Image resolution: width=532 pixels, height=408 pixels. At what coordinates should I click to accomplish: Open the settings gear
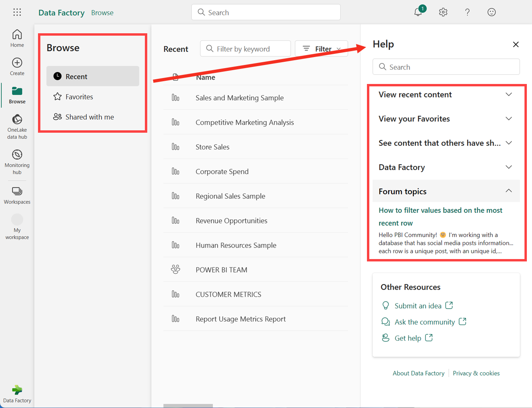click(443, 12)
